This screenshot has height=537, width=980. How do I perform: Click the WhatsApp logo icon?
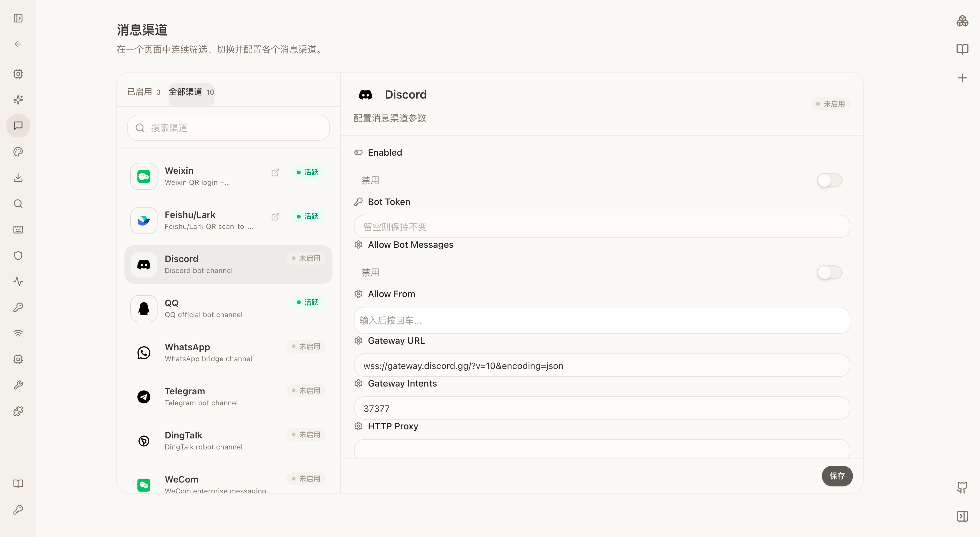[144, 353]
